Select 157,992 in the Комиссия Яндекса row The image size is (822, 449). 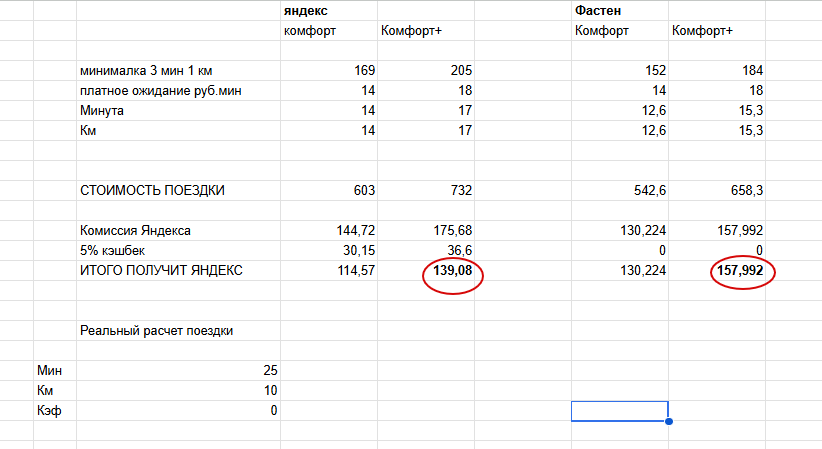(740, 230)
